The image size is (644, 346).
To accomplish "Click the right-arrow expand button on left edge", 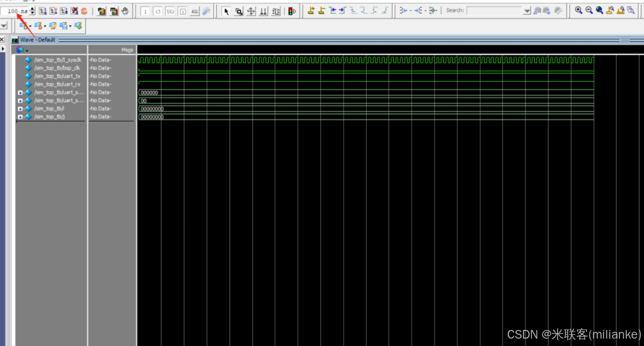I will [x=3, y=49].
